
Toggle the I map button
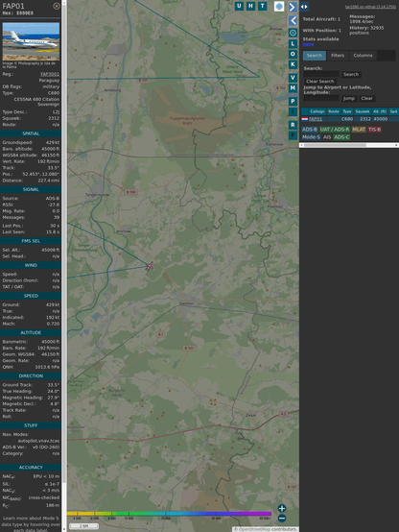(293, 111)
